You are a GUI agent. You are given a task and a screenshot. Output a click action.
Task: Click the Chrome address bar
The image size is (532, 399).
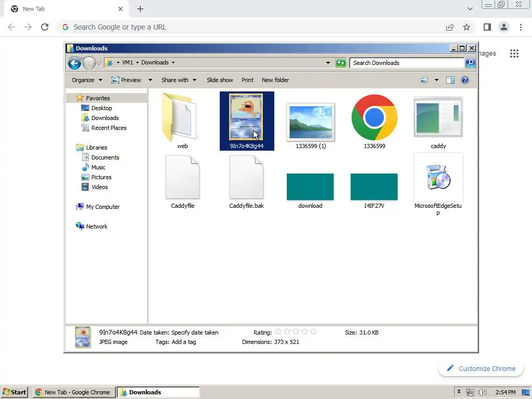pos(251,27)
